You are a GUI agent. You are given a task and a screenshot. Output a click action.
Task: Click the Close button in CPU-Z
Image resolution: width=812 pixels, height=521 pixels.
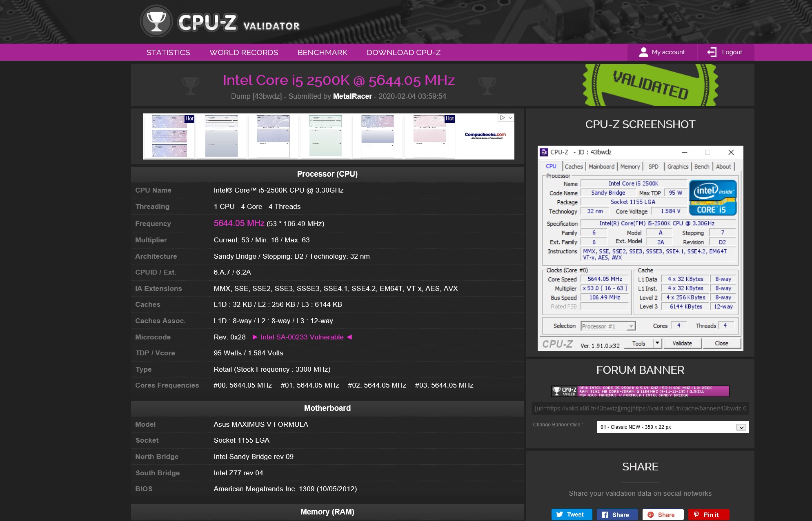coord(721,343)
